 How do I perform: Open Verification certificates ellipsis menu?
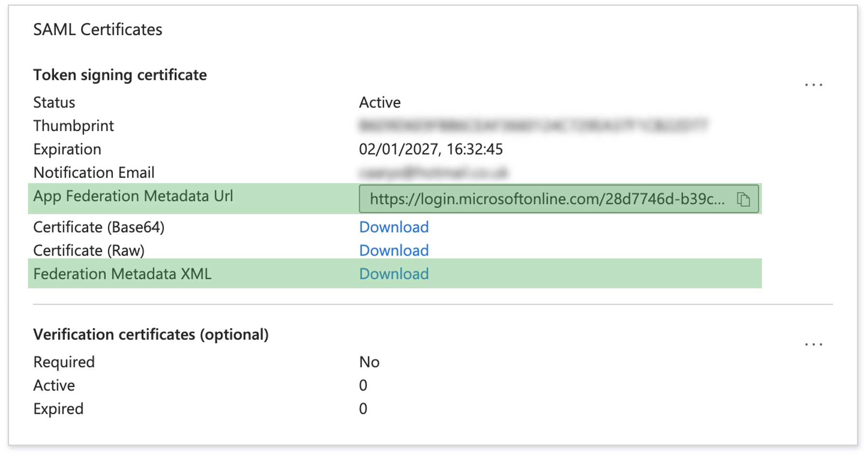pos(813,345)
